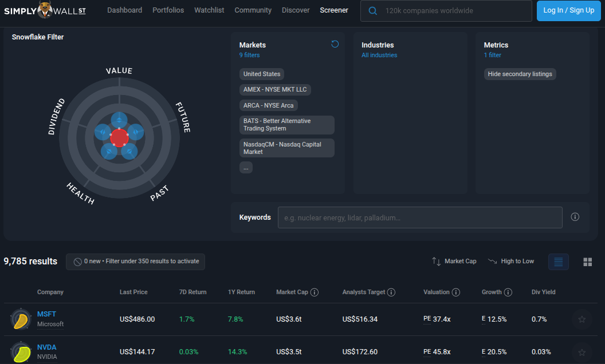Click the Value snowflake handle
This screenshot has height=364, width=605.
(119, 120)
